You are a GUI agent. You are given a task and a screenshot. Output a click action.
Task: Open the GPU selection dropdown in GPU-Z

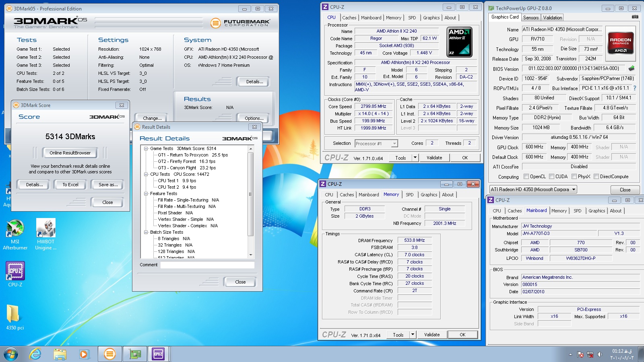tap(574, 189)
